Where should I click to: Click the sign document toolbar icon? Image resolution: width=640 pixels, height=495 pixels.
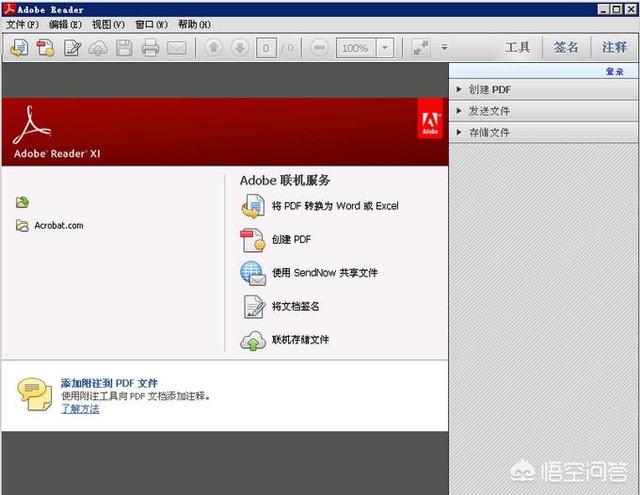tap(72, 48)
